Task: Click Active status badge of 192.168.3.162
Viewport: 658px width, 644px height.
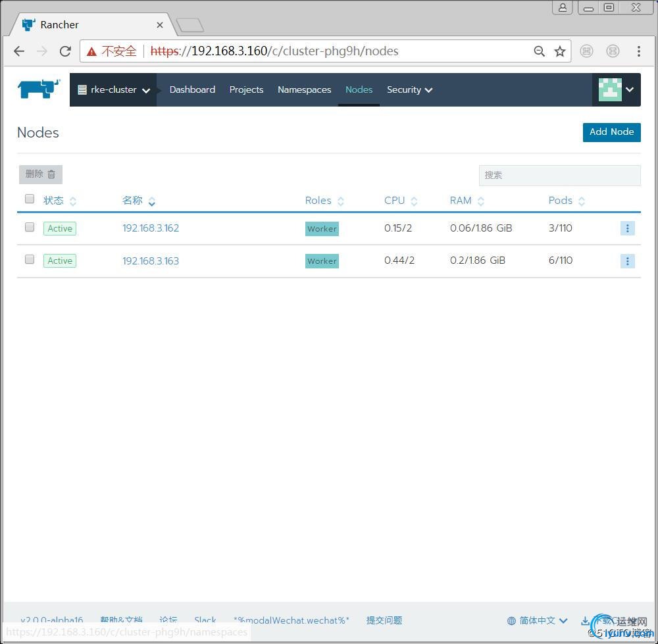Action: 60,228
